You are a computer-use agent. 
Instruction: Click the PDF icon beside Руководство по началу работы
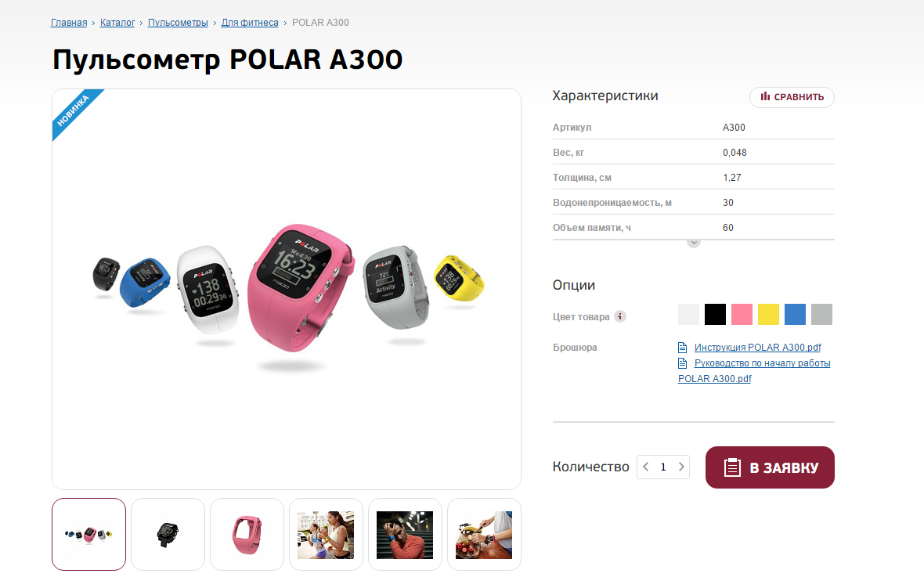pyautogui.click(x=682, y=363)
